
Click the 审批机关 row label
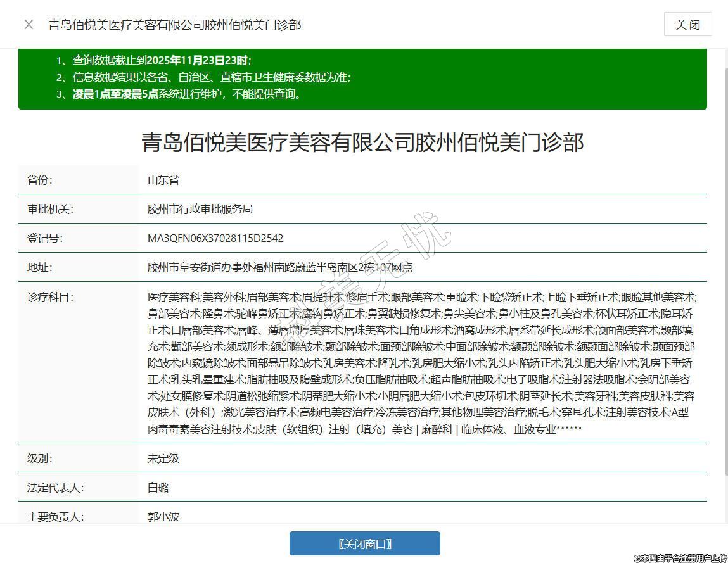pyautogui.click(x=50, y=209)
